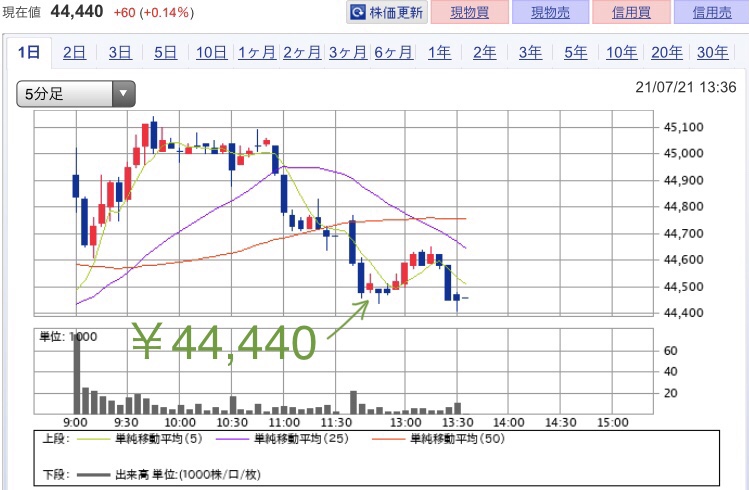Screen dimensions: 749x490
Task: Show the 2ヶ月 chart period
Action: coord(302,52)
